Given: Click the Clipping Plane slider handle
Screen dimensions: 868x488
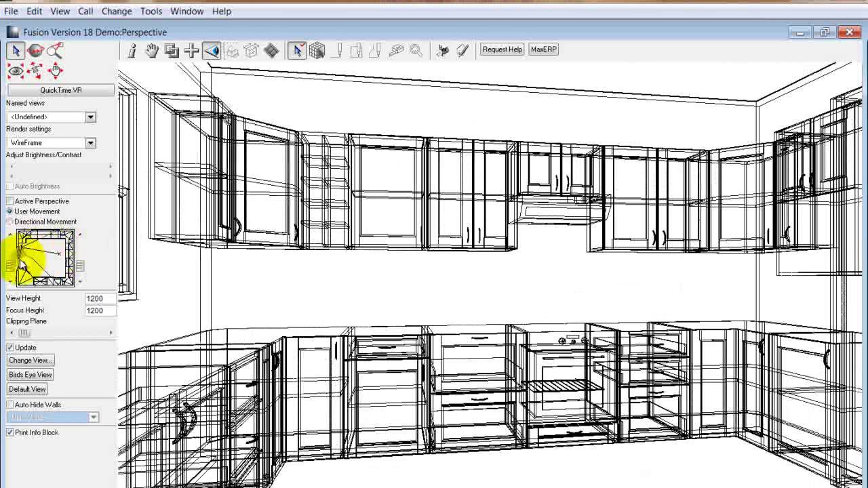Looking at the screenshot, I should (24, 333).
